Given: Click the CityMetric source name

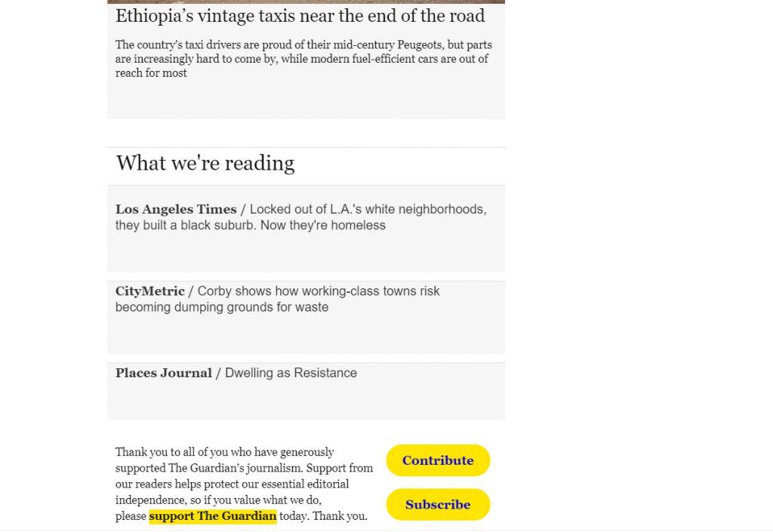Looking at the screenshot, I should click(150, 291).
